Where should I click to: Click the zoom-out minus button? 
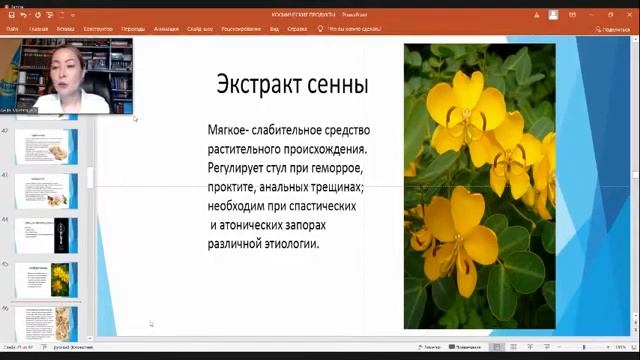(559, 347)
